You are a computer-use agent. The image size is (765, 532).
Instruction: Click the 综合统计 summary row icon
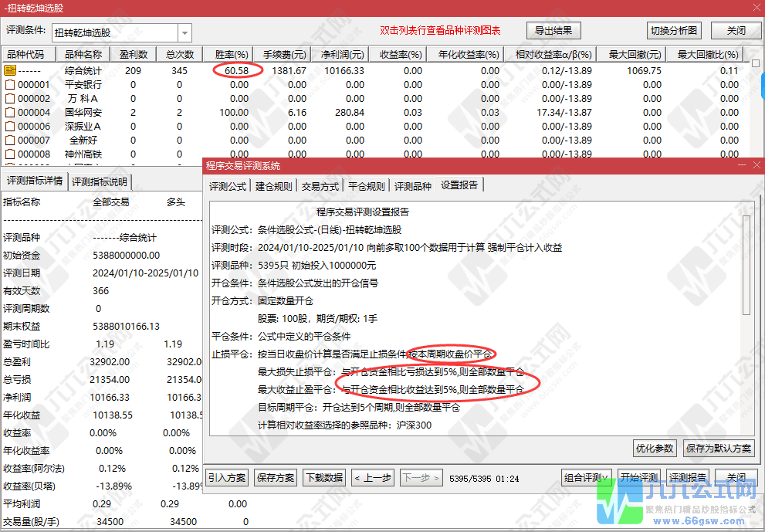click(x=9, y=70)
